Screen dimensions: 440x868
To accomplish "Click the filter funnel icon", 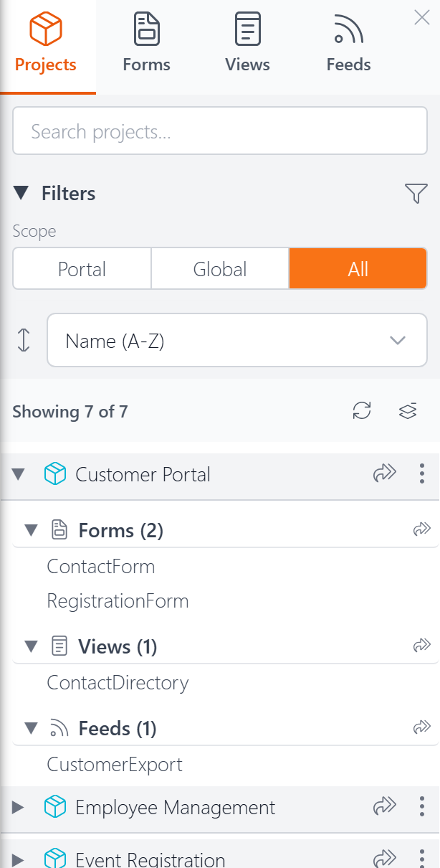I will tap(416, 193).
